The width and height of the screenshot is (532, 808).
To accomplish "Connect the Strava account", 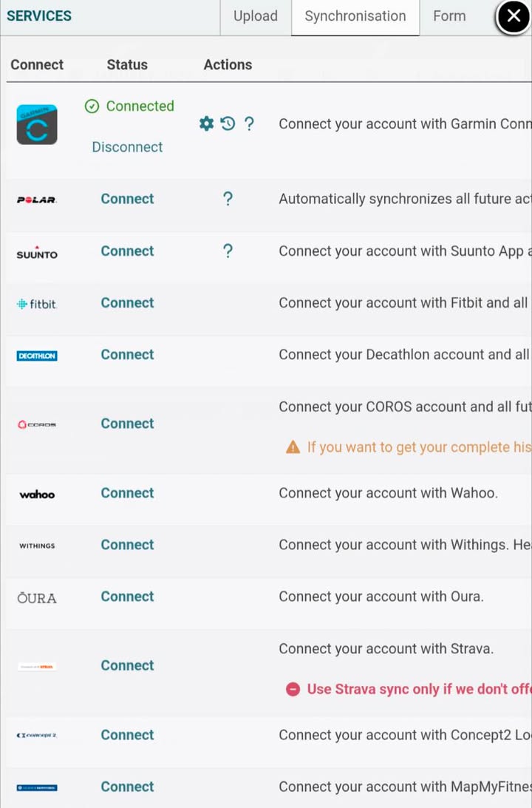I will pyautogui.click(x=127, y=665).
